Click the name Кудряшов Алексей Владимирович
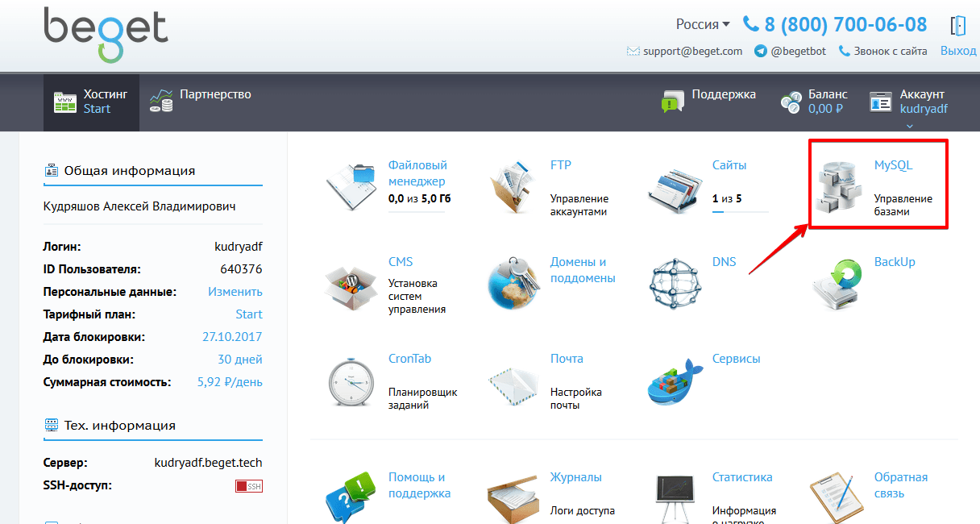This screenshot has width=980, height=524. click(139, 206)
